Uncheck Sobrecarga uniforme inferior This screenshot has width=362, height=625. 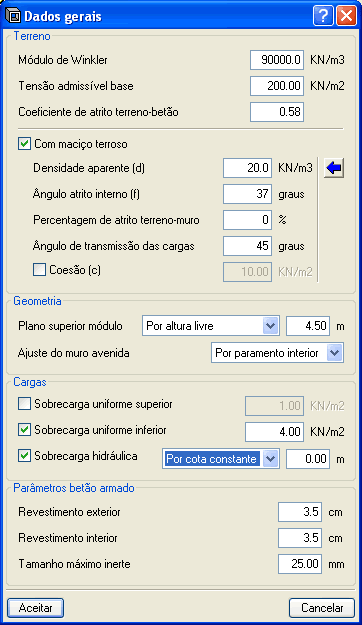pyautogui.click(x=24, y=430)
